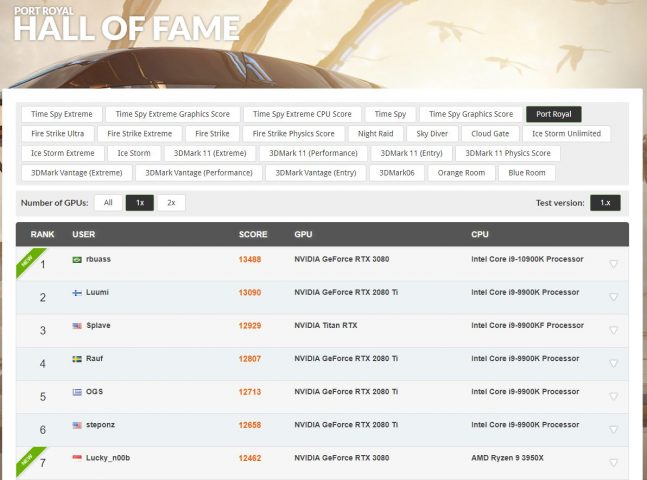
Task: Open Fire Strike Physics Score tab
Action: click(293, 134)
